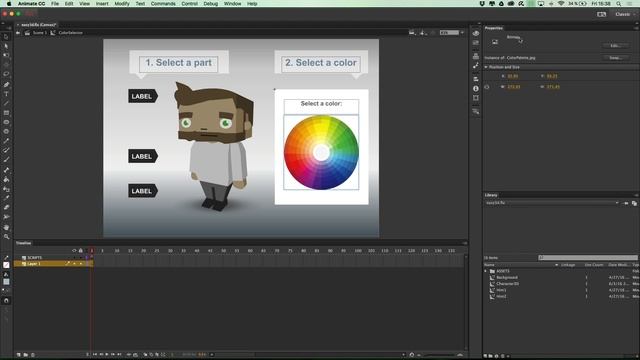The width and height of the screenshot is (640, 360).
Task: Select the Line tool
Action: pyautogui.click(x=6, y=103)
